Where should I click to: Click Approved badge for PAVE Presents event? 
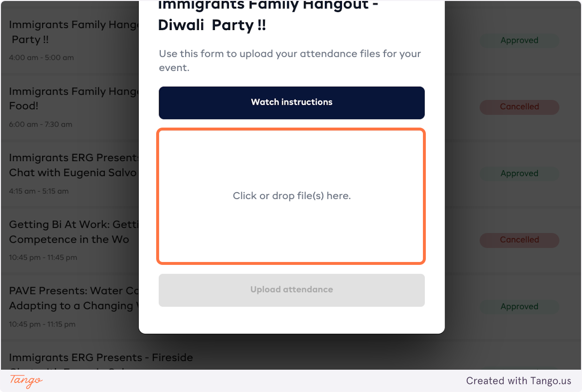tap(519, 307)
